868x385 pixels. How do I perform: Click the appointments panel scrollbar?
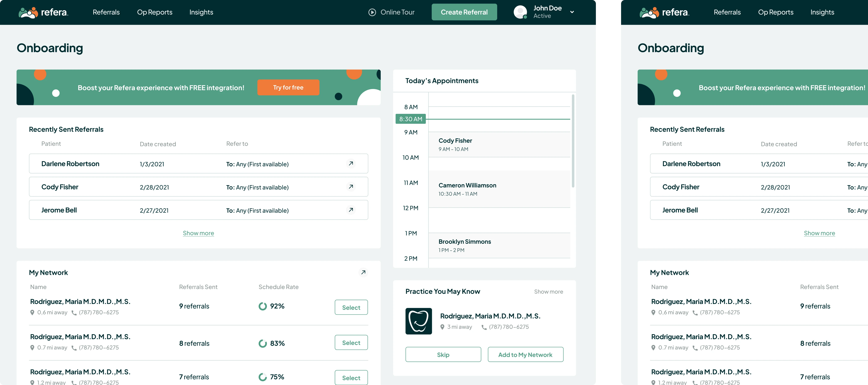point(573,141)
